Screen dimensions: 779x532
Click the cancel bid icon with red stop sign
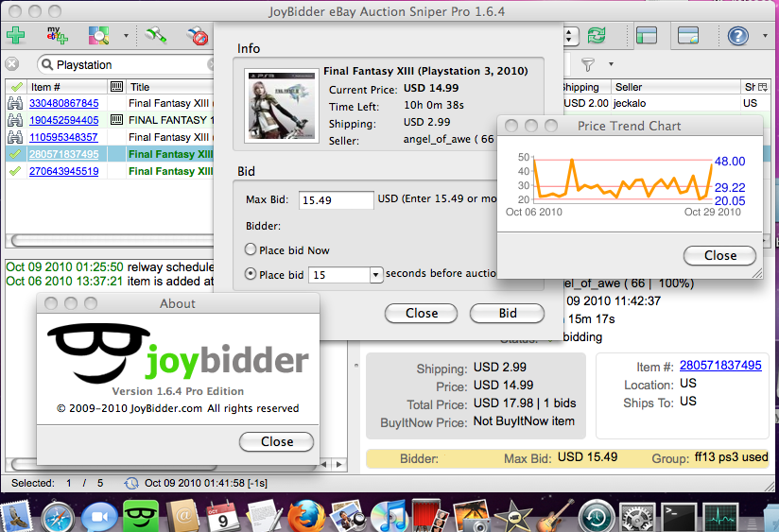(x=198, y=36)
